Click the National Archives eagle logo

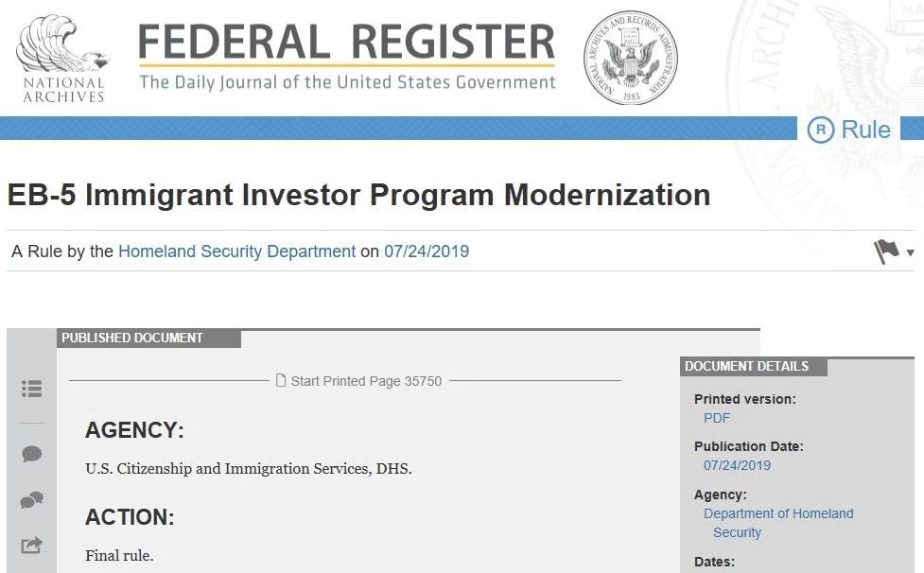(x=63, y=59)
